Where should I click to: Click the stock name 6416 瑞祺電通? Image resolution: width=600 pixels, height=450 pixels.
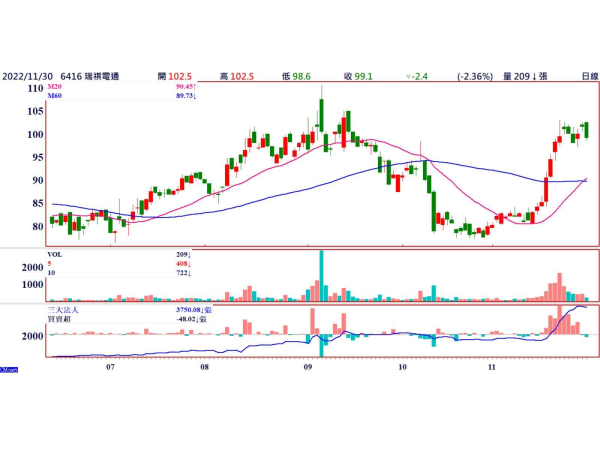(90, 77)
